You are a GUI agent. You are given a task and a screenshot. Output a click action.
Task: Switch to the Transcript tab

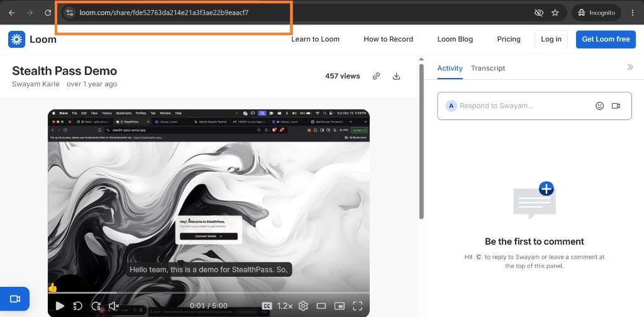[x=488, y=68]
